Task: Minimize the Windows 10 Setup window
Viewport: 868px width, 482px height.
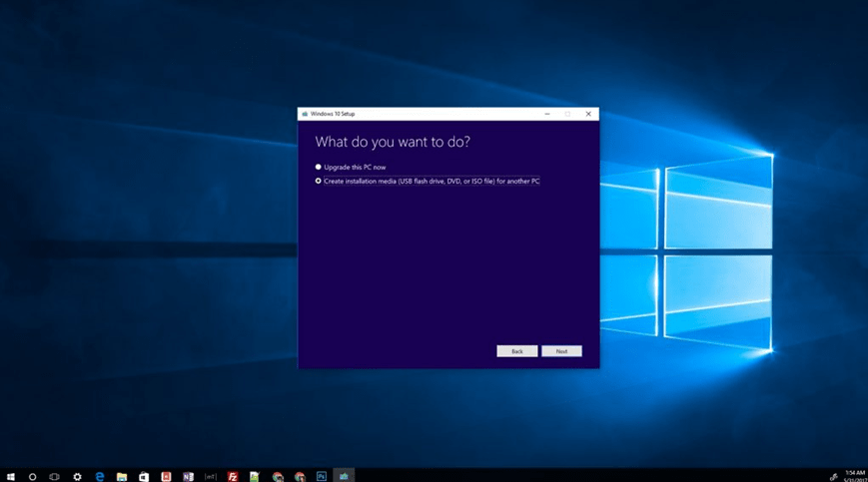Action: 547,114
